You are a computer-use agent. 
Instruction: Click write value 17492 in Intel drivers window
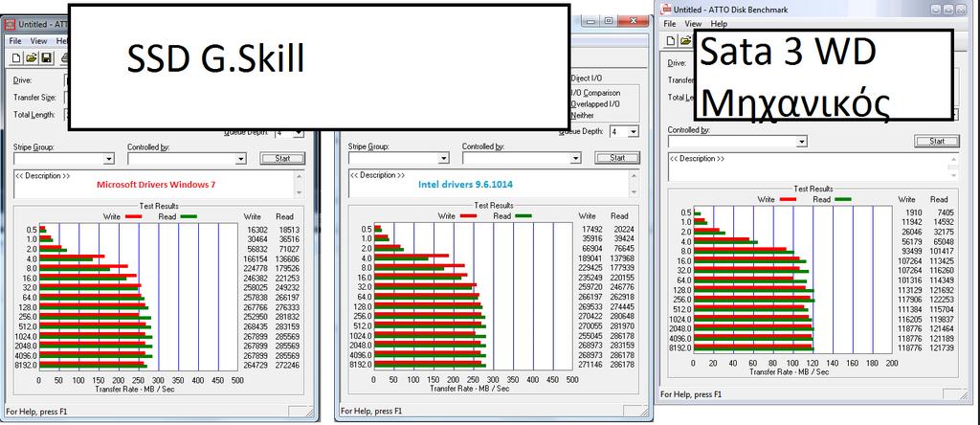(591, 230)
